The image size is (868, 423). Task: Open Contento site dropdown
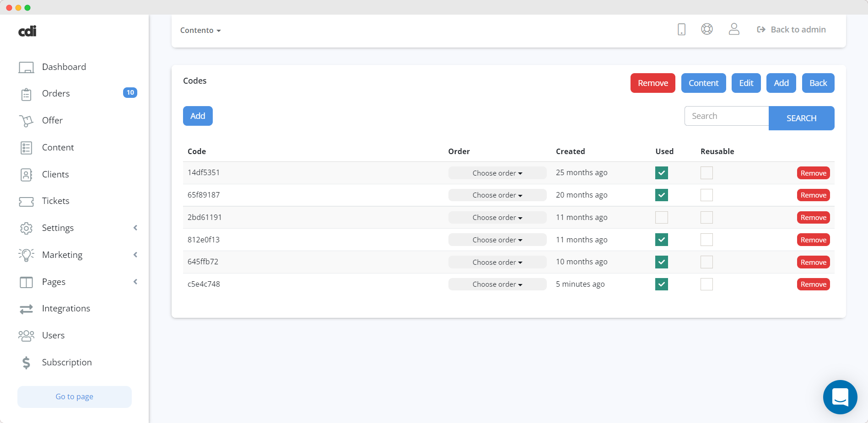pos(200,30)
